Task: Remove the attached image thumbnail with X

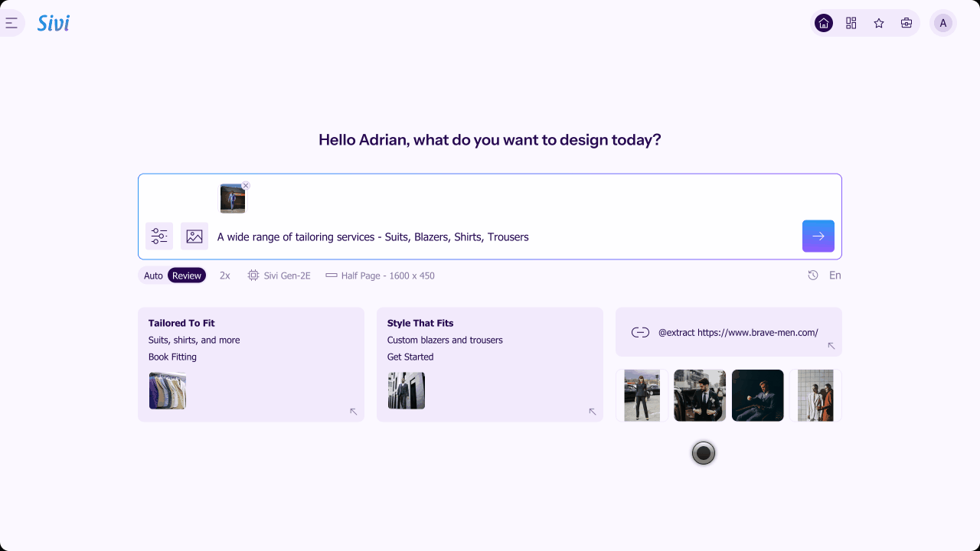Action: 246,185
